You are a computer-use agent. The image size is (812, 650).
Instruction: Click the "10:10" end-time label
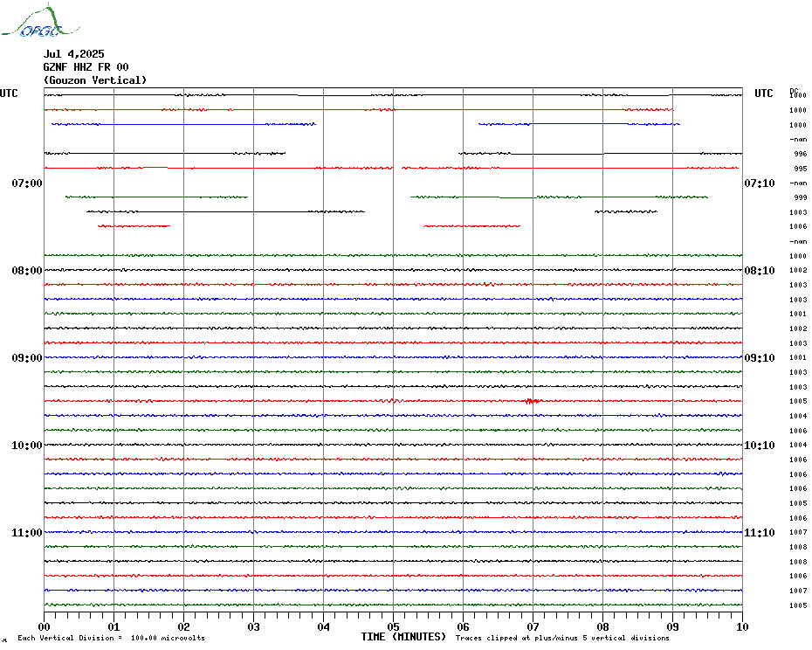(760, 446)
